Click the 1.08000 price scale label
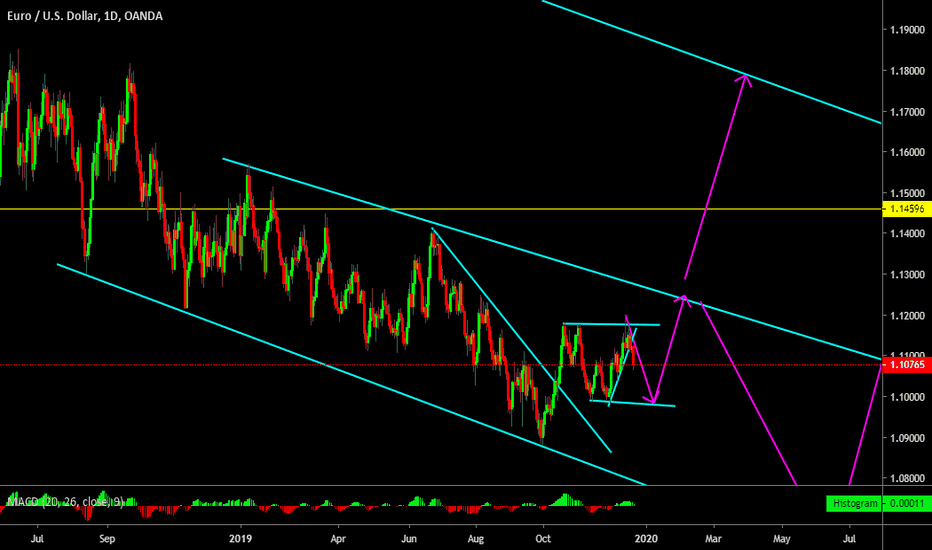This screenshot has width=932, height=550. (907, 478)
